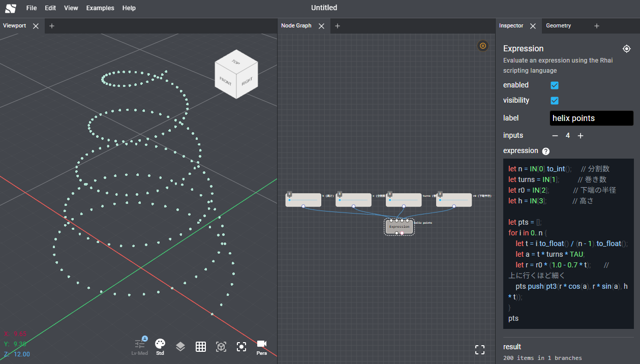The image size is (640, 364).
Task: Uncheck the enabled checkbox
Action: point(555,85)
